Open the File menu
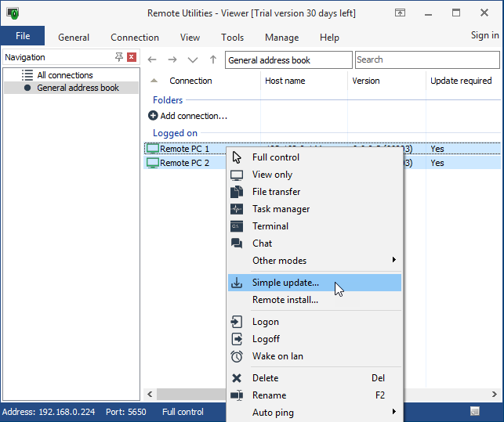 pyautogui.click(x=23, y=36)
